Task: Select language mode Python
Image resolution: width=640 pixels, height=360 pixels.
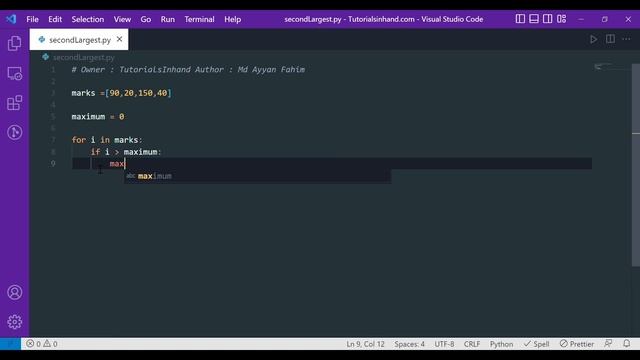Action: click(x=501, y=344)
